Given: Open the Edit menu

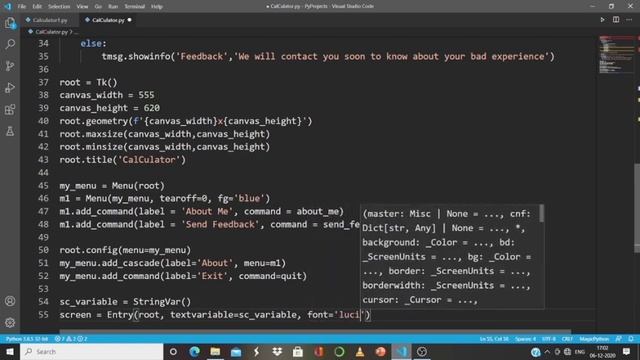Looking at the screenshot, I should (37, 6).
